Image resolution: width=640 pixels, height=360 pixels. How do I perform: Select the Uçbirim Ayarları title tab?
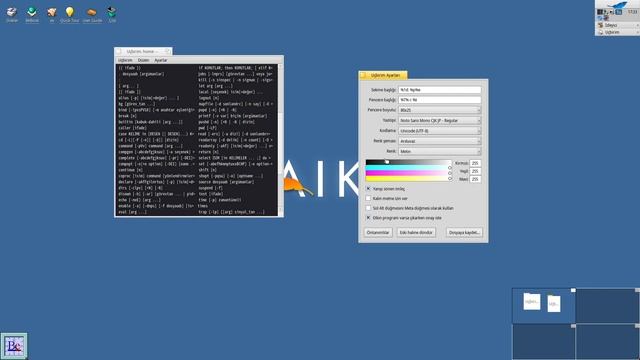coord(383,75)
